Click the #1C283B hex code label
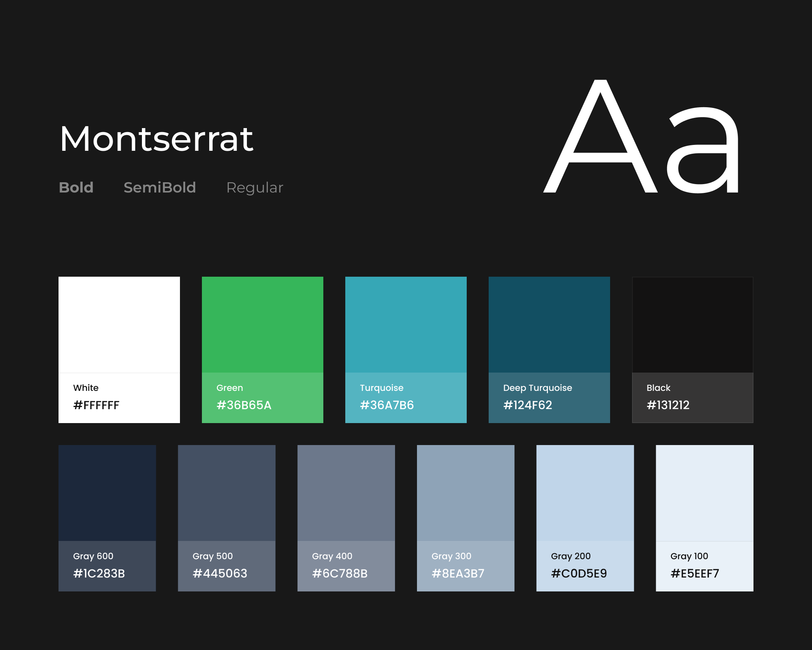 point(99,574)
